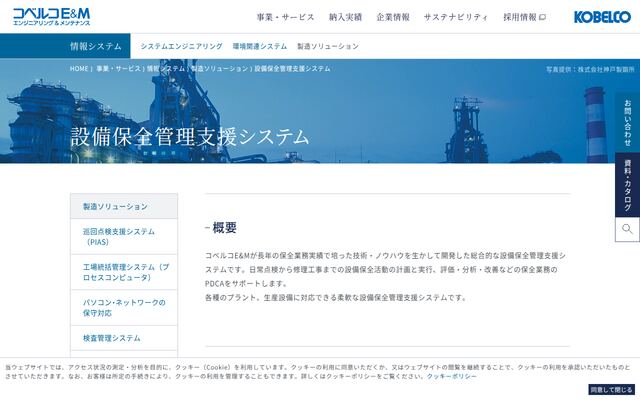
Task: Click current breadcrumb 設備保全管理支援システム
Action: pyautogui.click(x=292, y=69)
